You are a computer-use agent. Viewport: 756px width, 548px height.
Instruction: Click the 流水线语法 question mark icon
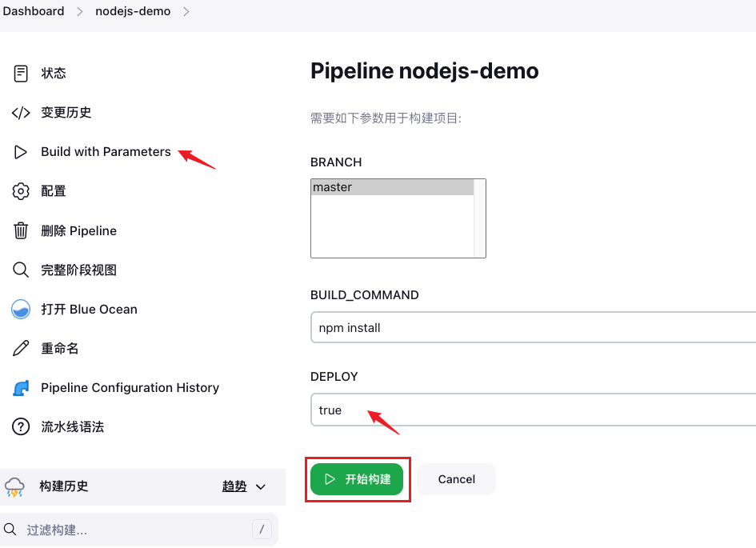pyautogui.click(x=21, y=427)
